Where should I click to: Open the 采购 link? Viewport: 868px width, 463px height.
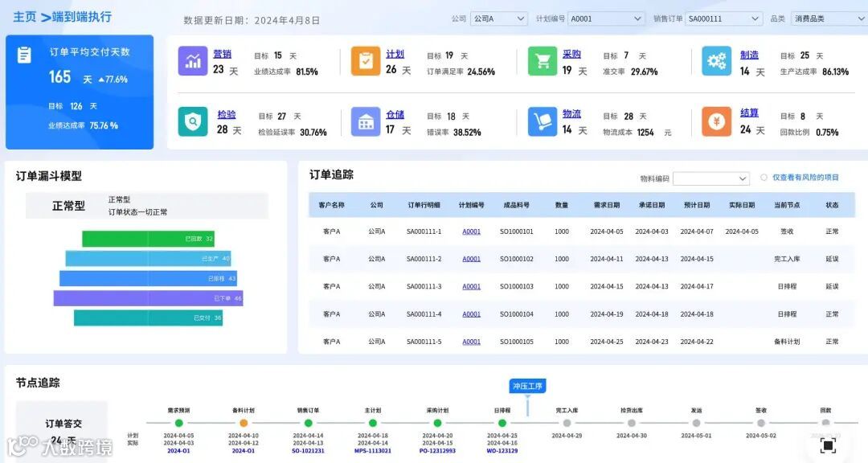point(571,54)
